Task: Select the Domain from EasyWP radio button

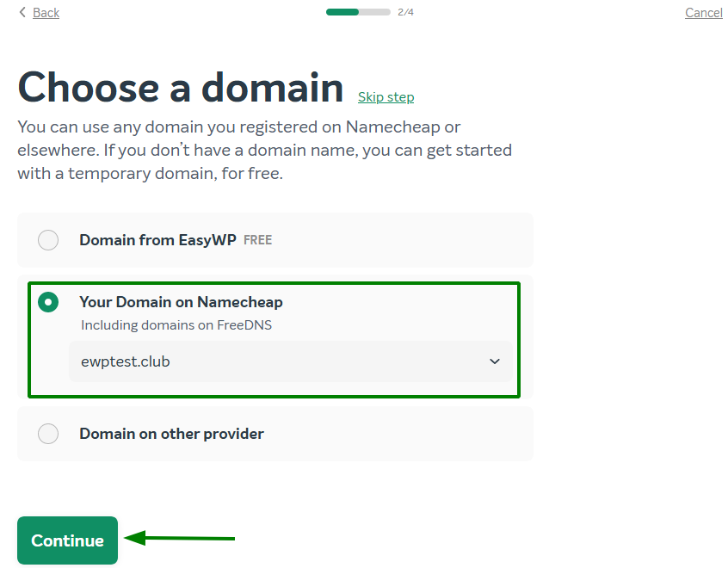Action: click(x=48, y=240)
